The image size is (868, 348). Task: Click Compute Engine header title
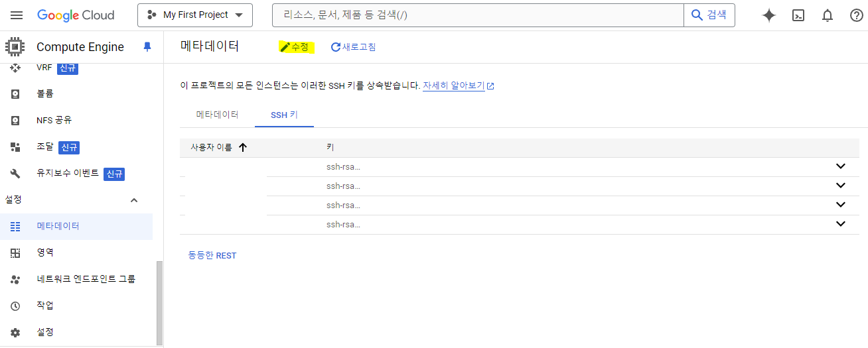pyautogui.click(x=80, y=47)
